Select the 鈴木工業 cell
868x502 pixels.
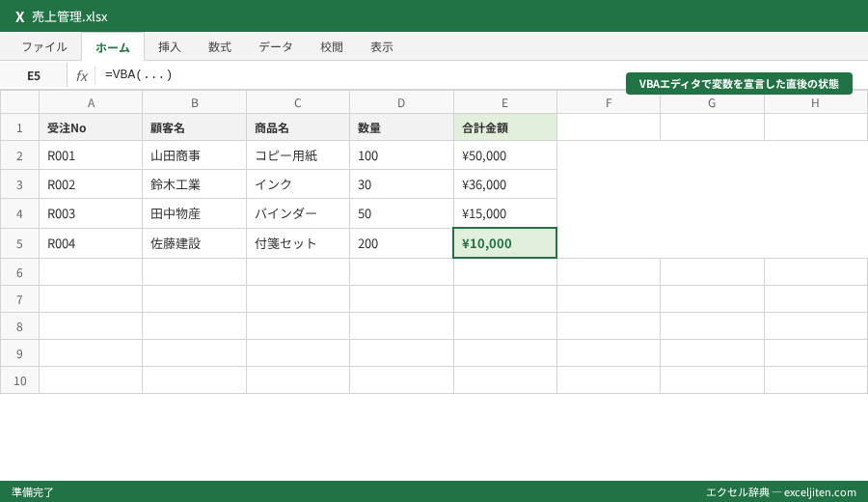pos(194,184)
